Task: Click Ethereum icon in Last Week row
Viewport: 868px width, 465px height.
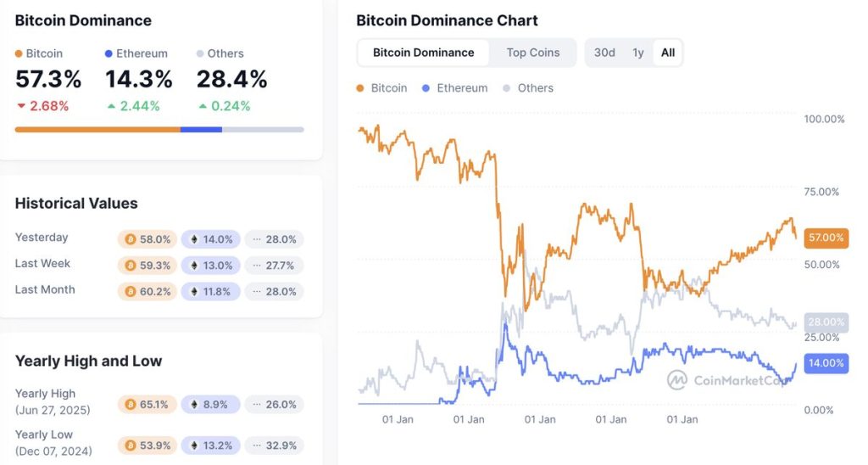Action: point(194,266)
